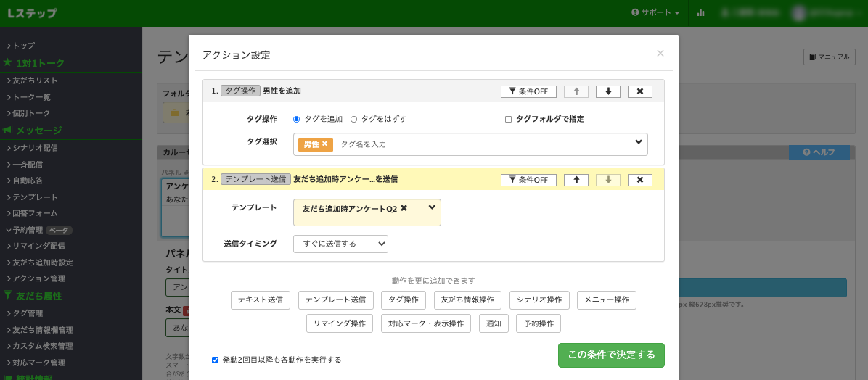Open 個別トーク in sidebar
Image resolution: width=868 pixels, height=380 pixels.
click(31, 113)
